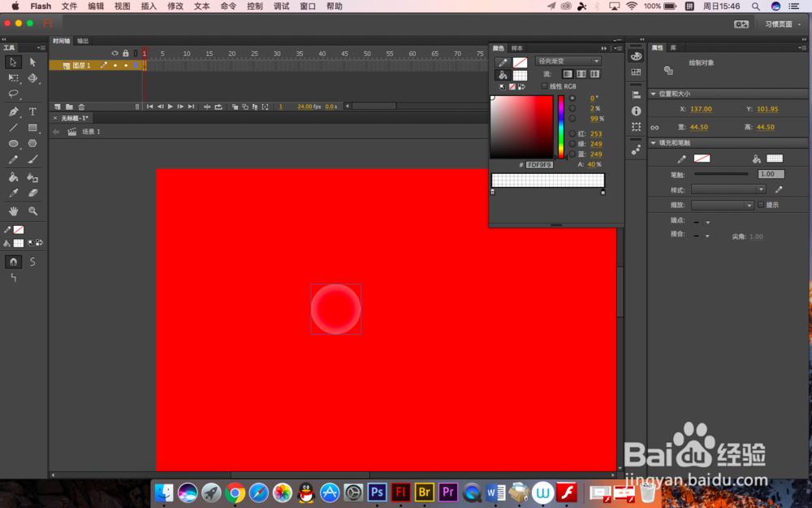Open the 修改 menu

coord(175,7)
